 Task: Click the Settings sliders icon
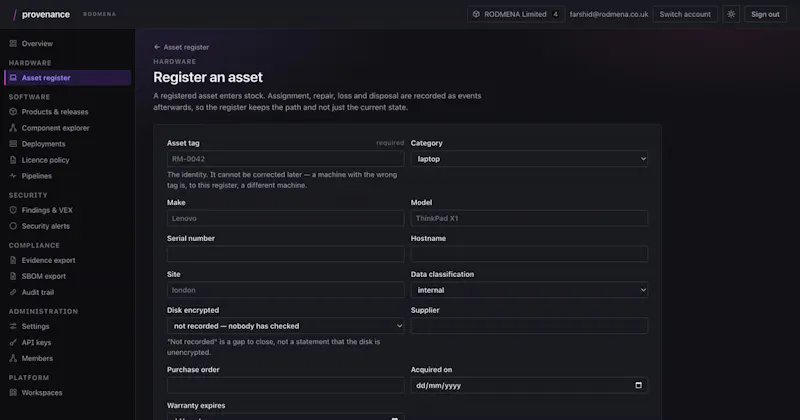click(x=13, y=326)
